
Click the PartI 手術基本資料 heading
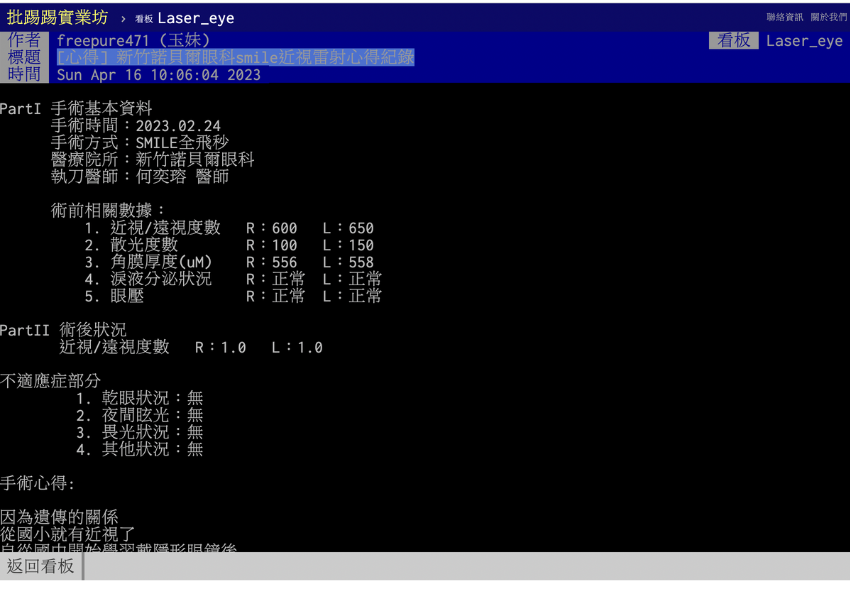tap(76, 109)
